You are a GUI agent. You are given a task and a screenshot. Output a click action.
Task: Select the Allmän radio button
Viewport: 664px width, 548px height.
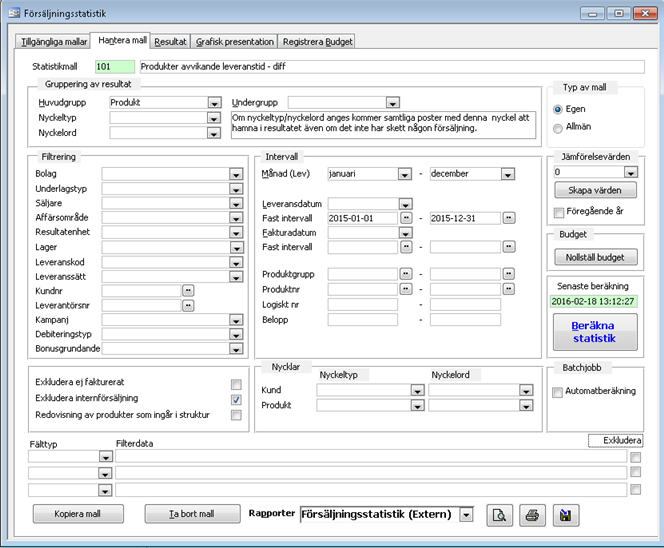tap(558, 127)
